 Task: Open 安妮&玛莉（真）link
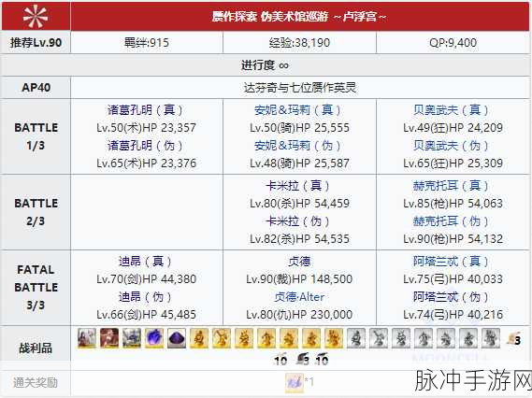298,110
